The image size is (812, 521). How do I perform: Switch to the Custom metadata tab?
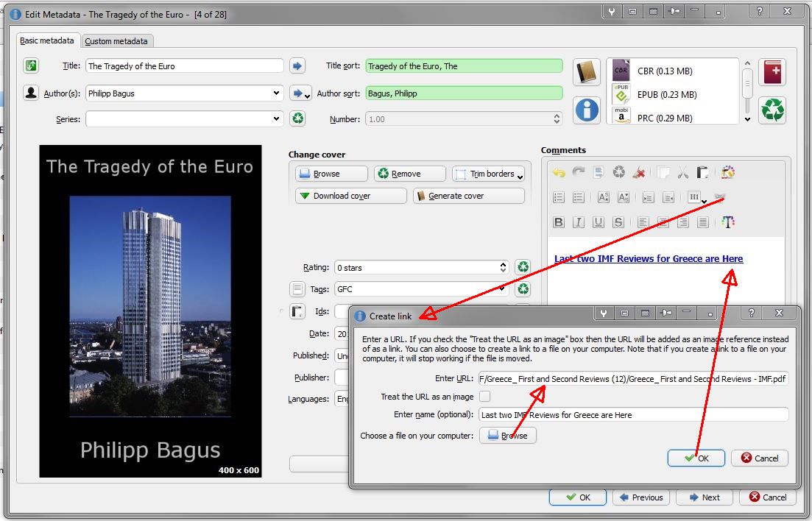(116, 41)
